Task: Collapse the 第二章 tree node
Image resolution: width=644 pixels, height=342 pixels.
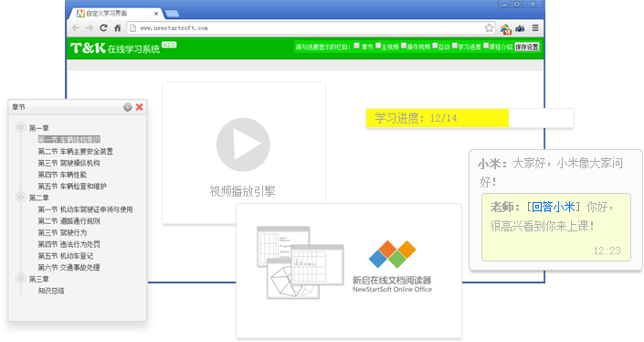Action: pyautogui.click(x=20, y=197)
